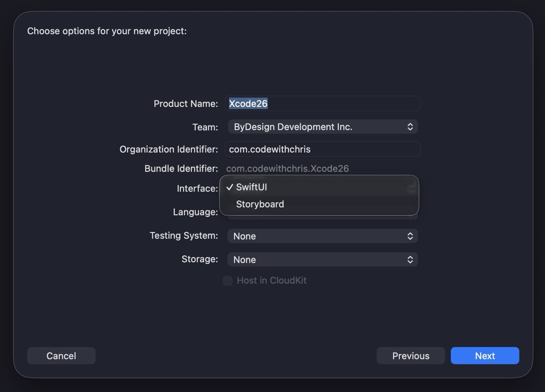Proceed with the Next button
545x392 pixels.
[485, 356]
